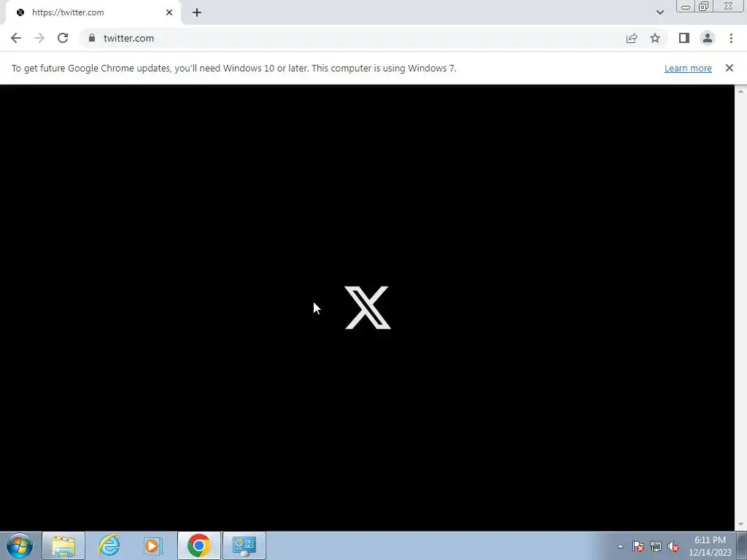Screen dimensions: 747x560
Task: Go back using the browser back arrow
Action: point(16,38)
